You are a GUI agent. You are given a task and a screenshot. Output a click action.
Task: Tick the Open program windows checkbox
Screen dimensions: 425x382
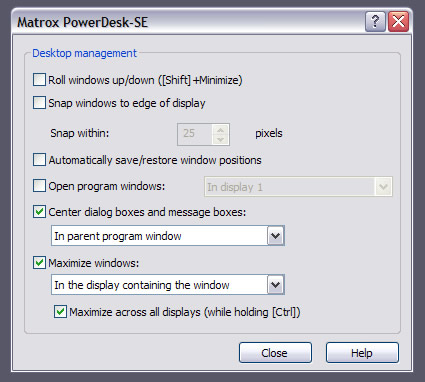click(39, 186)
